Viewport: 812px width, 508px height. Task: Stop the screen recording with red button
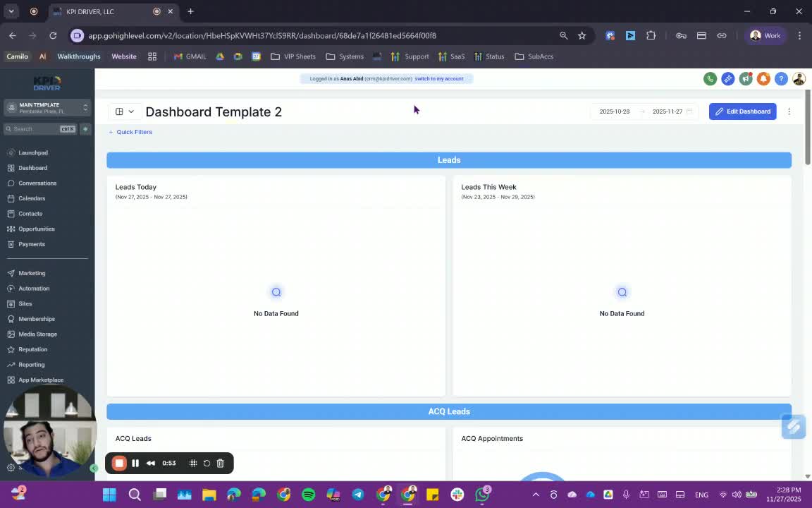coord(119,463)
